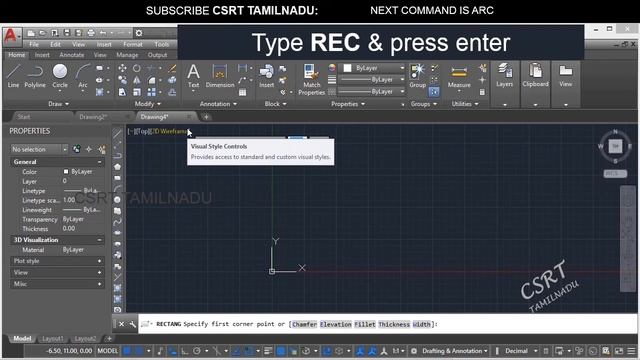Click the Chamfer command option
Screen dimensions: 640x360
pos(304,324)
